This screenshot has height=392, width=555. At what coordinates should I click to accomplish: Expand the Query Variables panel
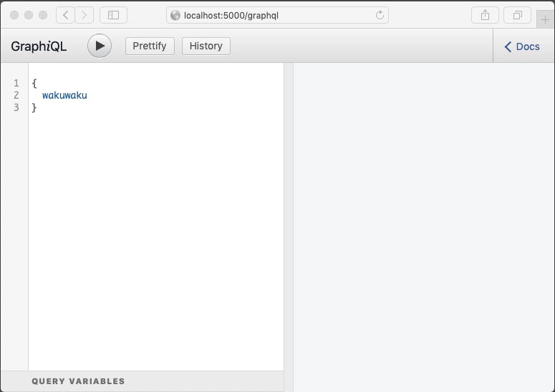(x=78, y=381)
